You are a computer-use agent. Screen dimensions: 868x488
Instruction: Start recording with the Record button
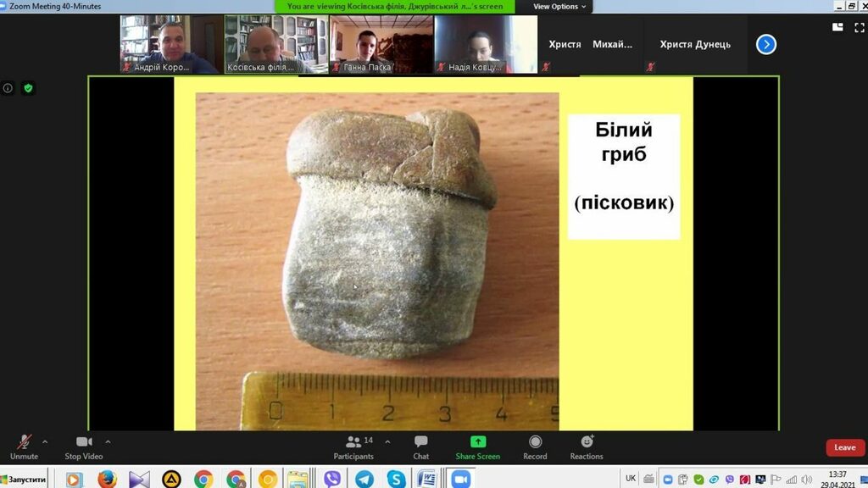[x=535, y=446]
